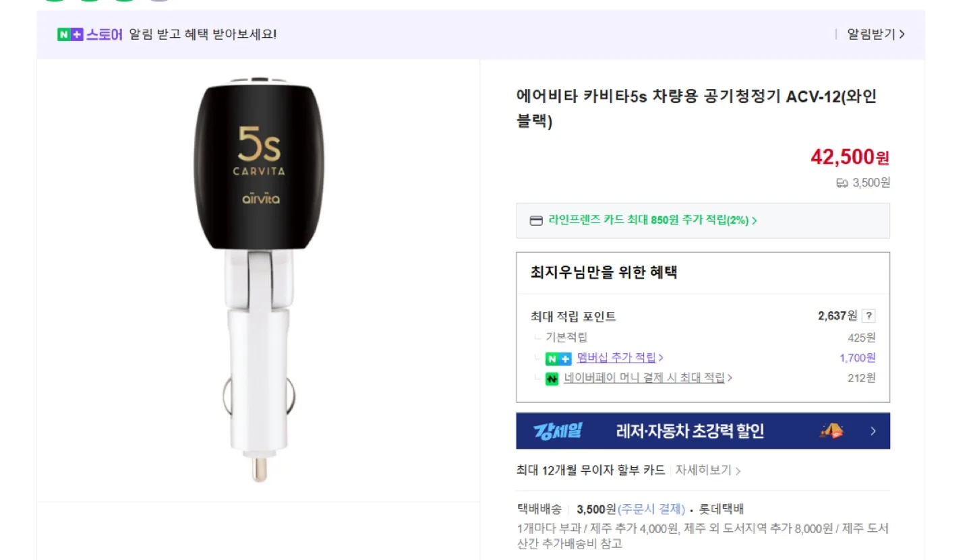Click the N+ membership badge icon
The height and width of the screenshot is (560, 971).
[558, 359]
